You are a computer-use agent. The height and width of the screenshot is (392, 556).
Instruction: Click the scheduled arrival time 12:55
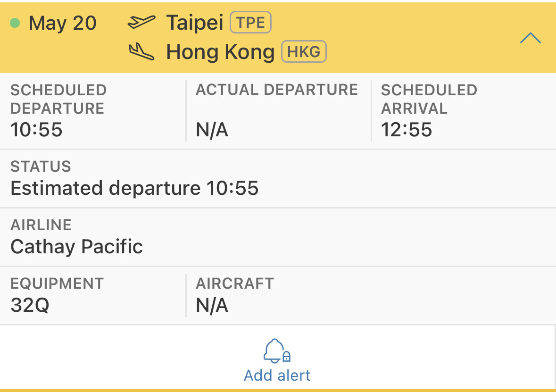point(407,130)
